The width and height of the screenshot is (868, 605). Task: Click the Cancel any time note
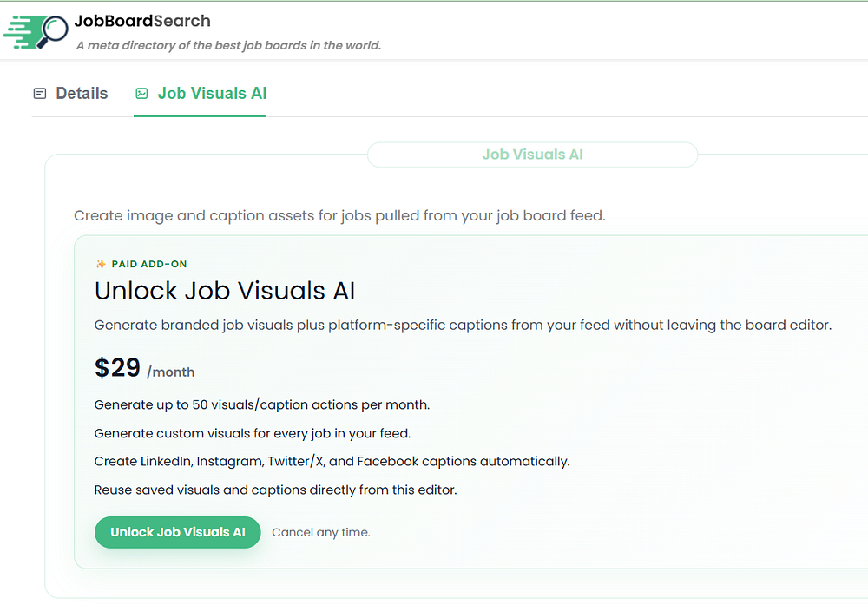[321, 532]
